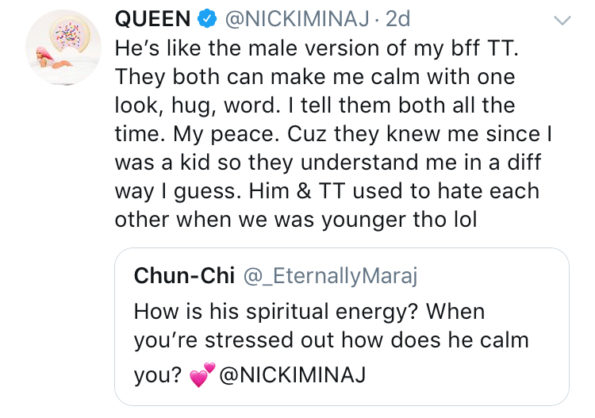
Task: Open the 2d timestamp link
Action: point(398,19)
